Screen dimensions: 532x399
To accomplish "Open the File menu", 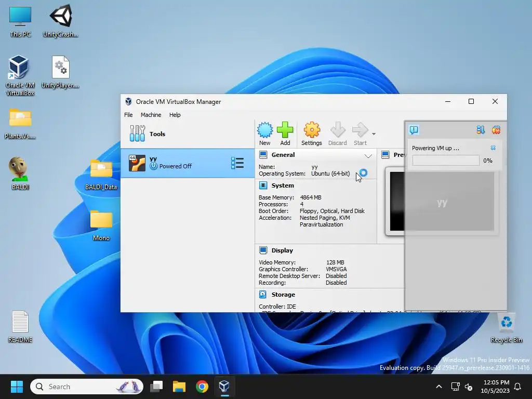I will tap(128, 115).
